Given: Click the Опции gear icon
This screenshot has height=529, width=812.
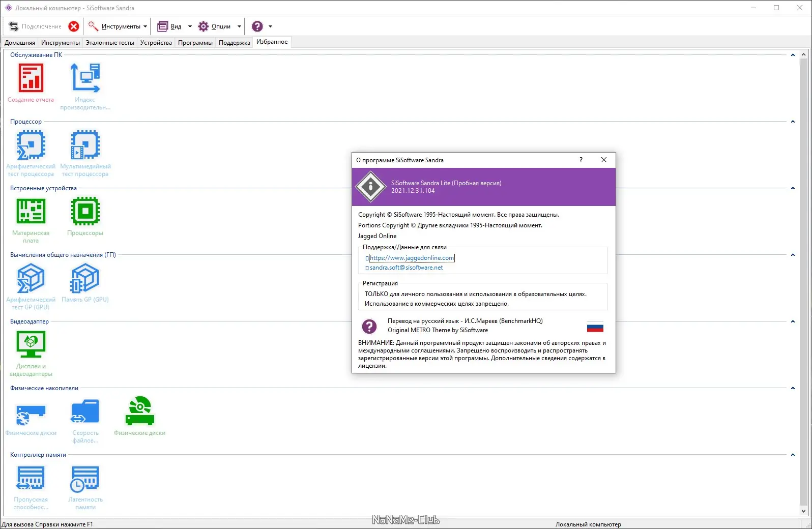Looking at the screenshot, I should 204,26.
